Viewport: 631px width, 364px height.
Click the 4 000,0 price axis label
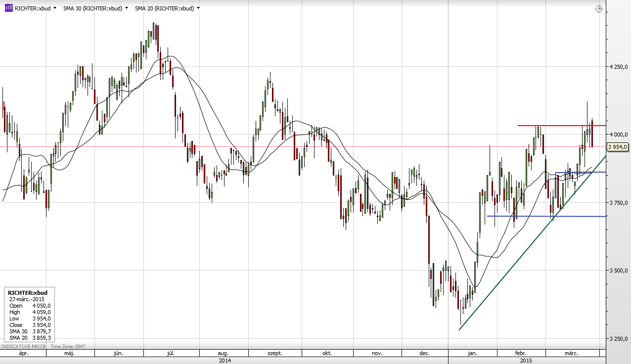point(619,135)
